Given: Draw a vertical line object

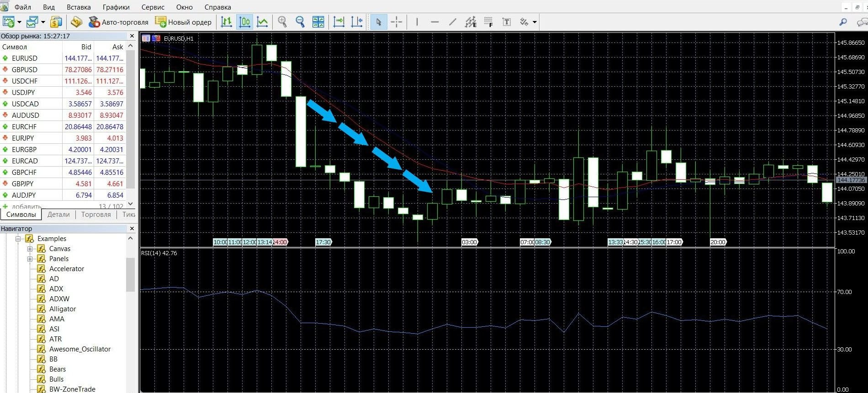Looking at the screenshot, I should click(417, 22).
